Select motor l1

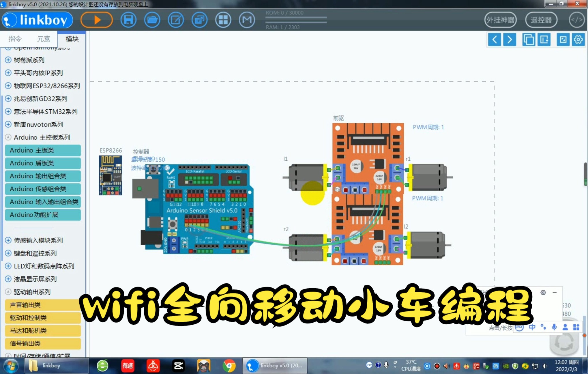pyautogui.click(x=306, y=177)
